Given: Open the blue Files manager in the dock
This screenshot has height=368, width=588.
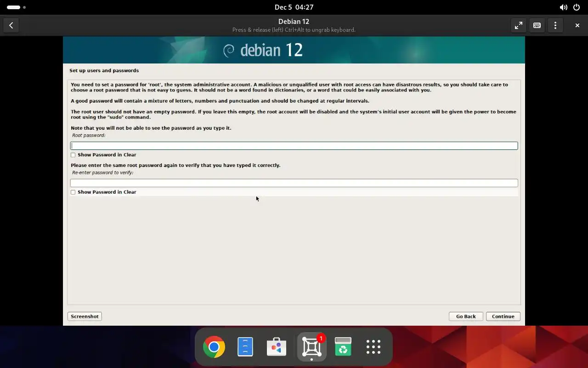Looking at the screenshot, I should point(245,347).
